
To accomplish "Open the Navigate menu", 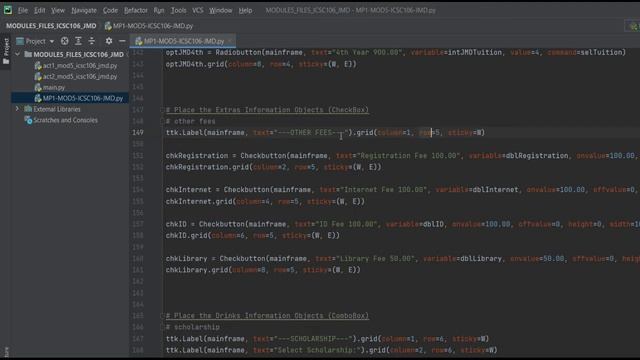I will tap(84, 10).
